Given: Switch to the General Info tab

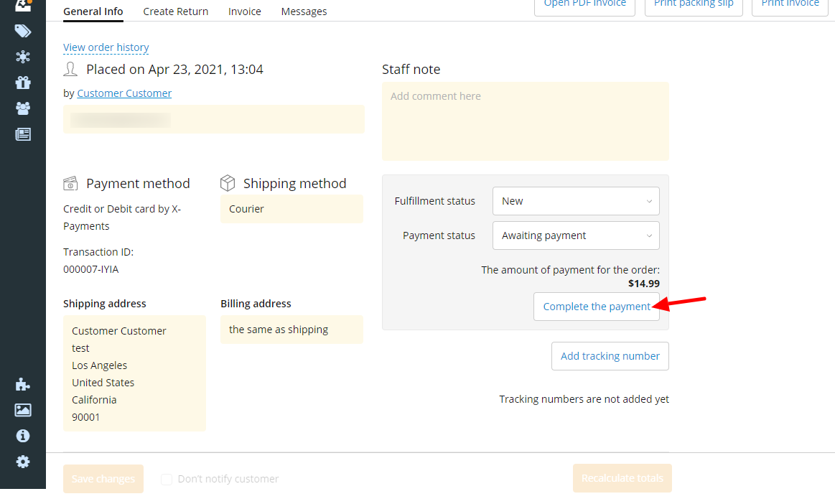Looking at the screenshot, I should 93,11.
